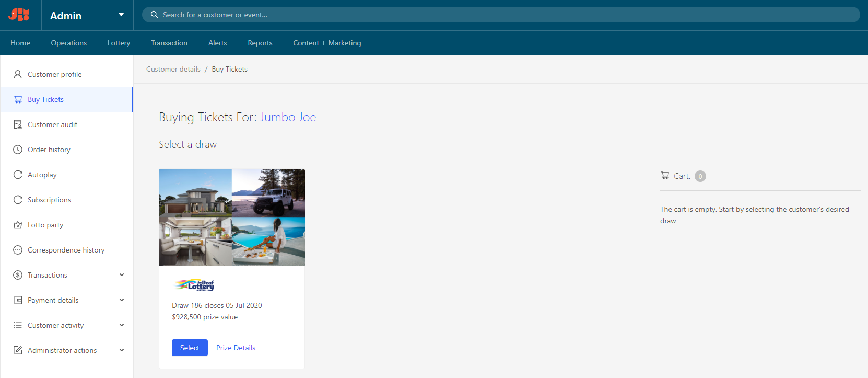868x378 pixels.
Task: Click the Subscriptions refresh icon
Action: click(18, 200)
